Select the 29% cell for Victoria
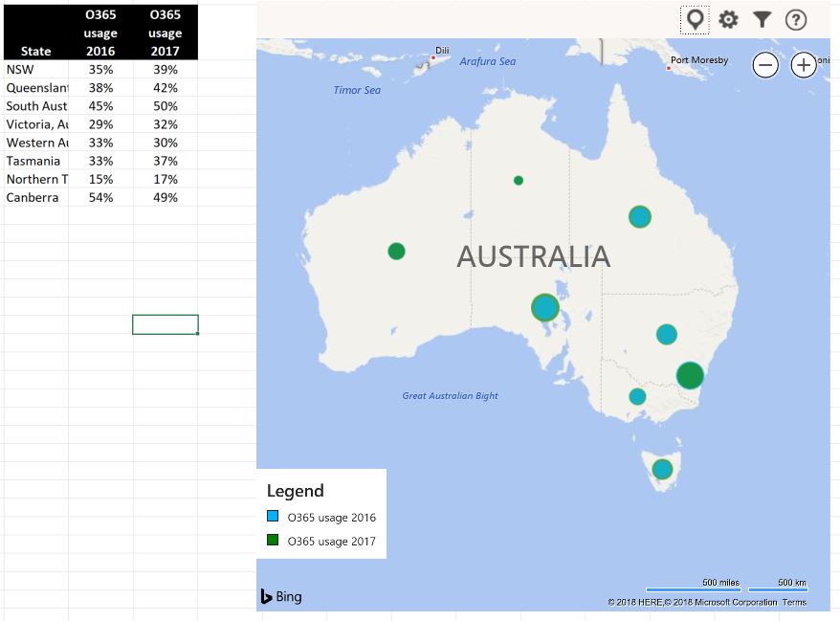 100,123
